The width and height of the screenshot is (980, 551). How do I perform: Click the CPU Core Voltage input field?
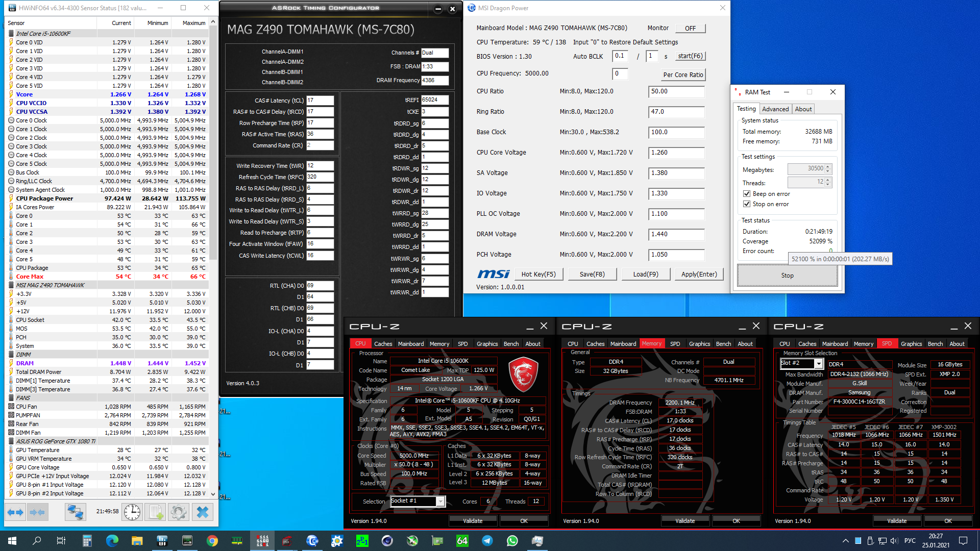(x=676, y=153)
